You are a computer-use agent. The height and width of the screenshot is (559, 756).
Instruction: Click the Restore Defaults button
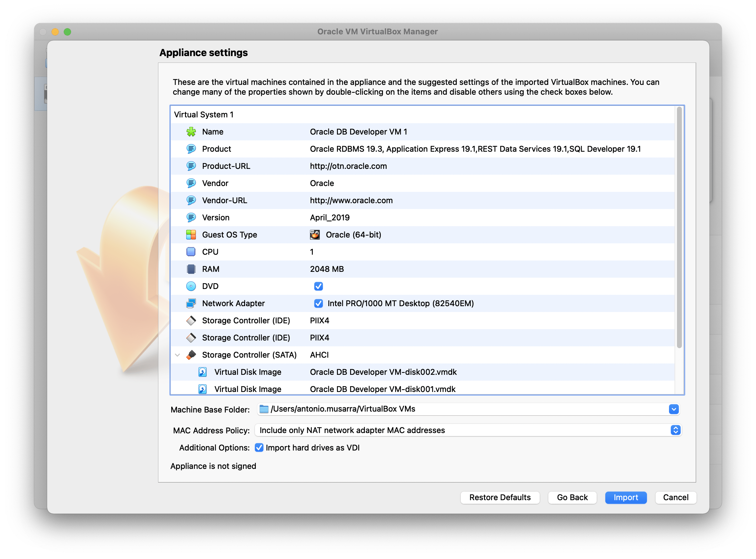click(x=500, y=497)
